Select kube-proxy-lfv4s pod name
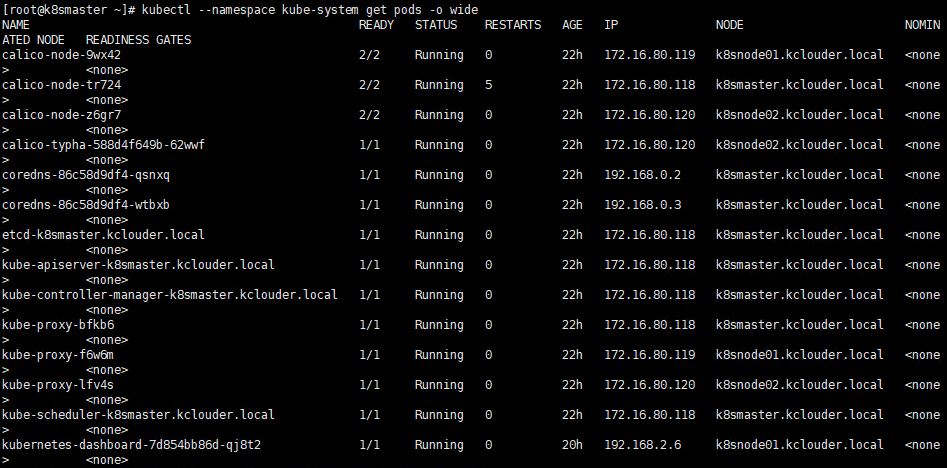Screen dimensions: 947x468 pyautogui.click(x=58, y=385)
